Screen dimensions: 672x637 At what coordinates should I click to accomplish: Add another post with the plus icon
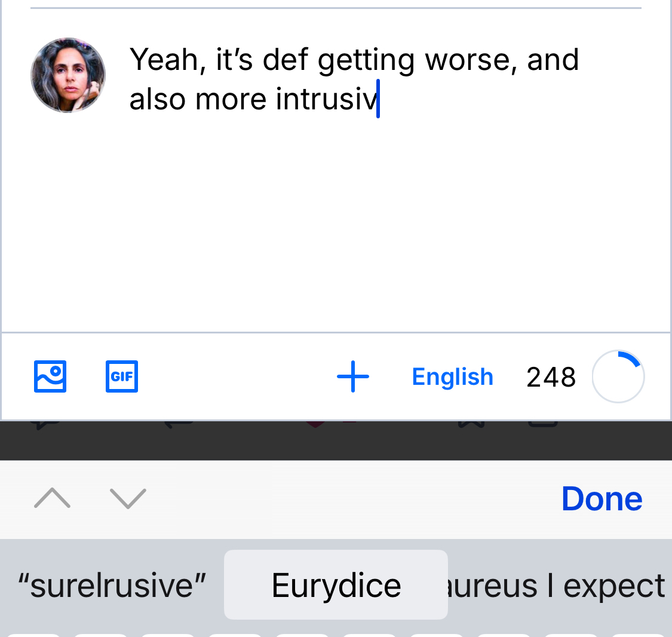pyautogui.click(x=353, y=376)
